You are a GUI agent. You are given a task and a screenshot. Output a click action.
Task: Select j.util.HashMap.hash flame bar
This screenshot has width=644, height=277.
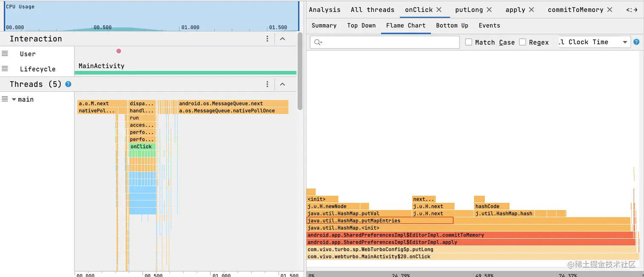point(504,213)
